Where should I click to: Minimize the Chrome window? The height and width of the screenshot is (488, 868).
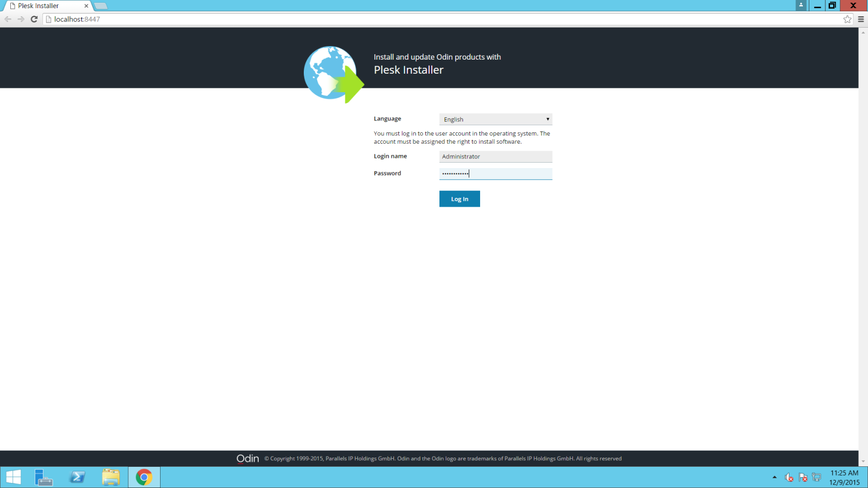point(818,5)
